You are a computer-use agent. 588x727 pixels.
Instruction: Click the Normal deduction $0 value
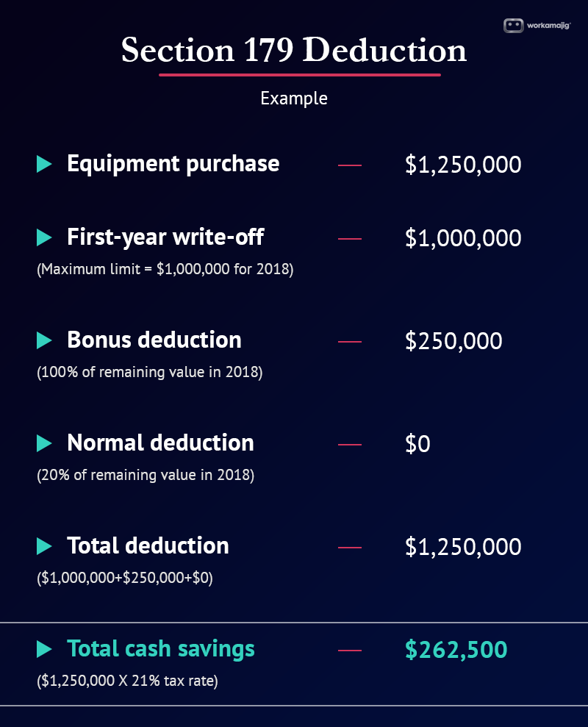[x=417, y=444]
